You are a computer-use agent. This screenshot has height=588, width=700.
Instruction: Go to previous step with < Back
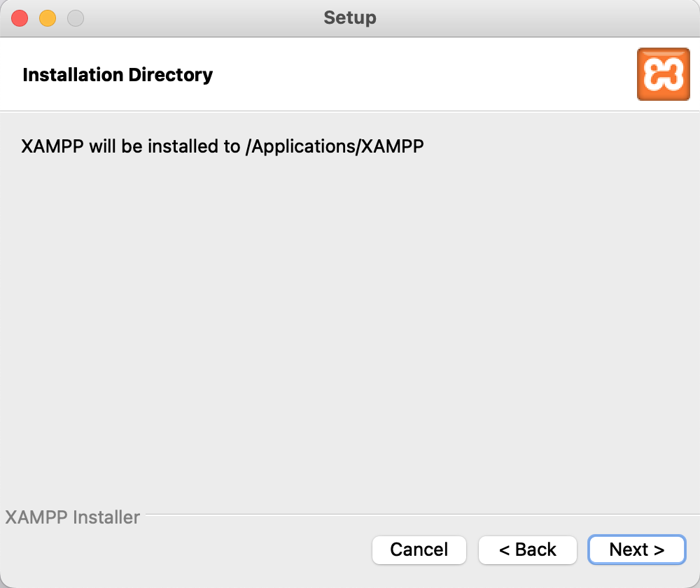point(527,549)
